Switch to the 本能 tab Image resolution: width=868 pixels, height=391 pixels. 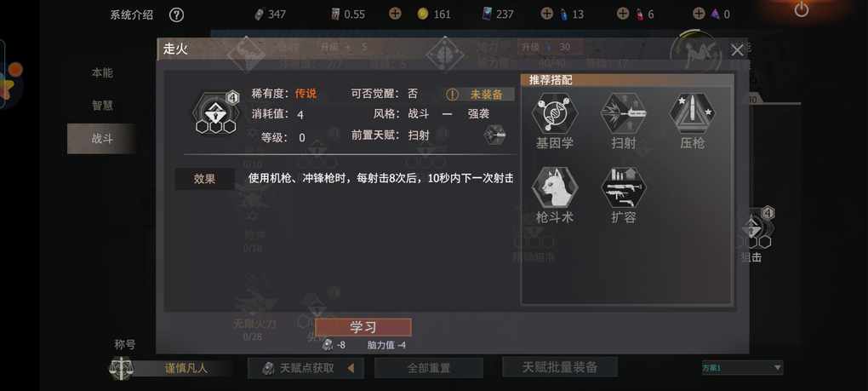tap(102, 72)
